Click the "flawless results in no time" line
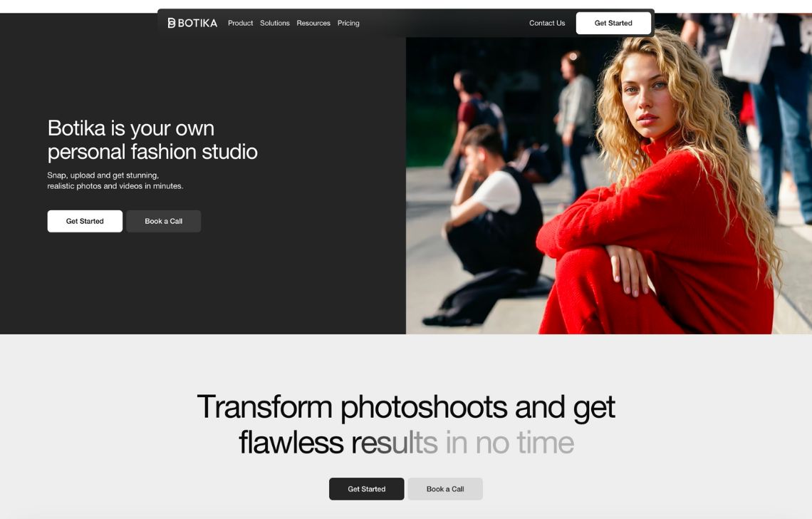This screenshot has width=812, height=519. (405, 442)
